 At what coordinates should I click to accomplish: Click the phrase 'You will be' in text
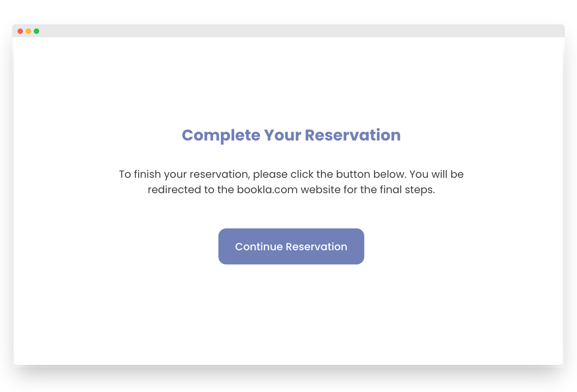tap(436, 174)
